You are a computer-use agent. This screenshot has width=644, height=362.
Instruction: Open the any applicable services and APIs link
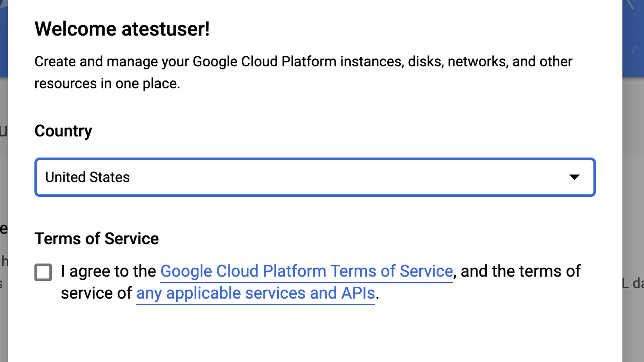pyautogui.click(x=255, y=293)
